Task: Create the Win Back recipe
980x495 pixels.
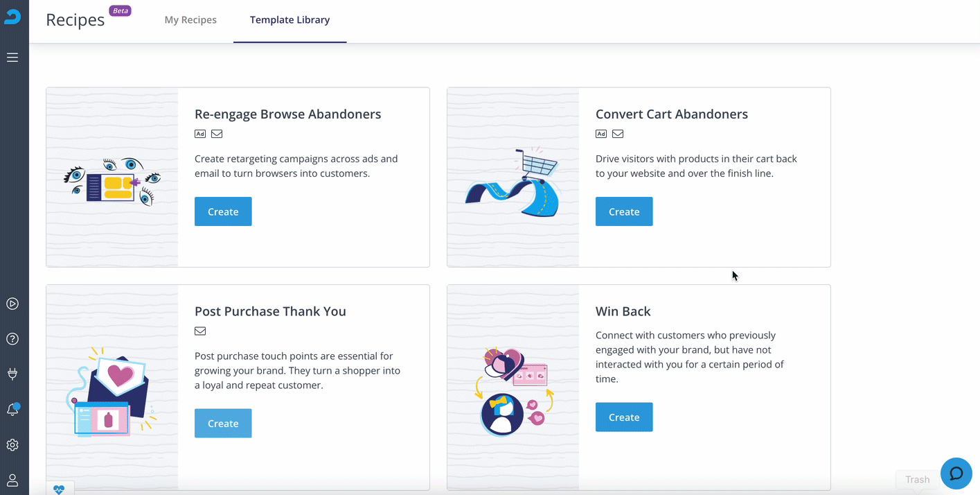Action: click(x=624, y=417)
